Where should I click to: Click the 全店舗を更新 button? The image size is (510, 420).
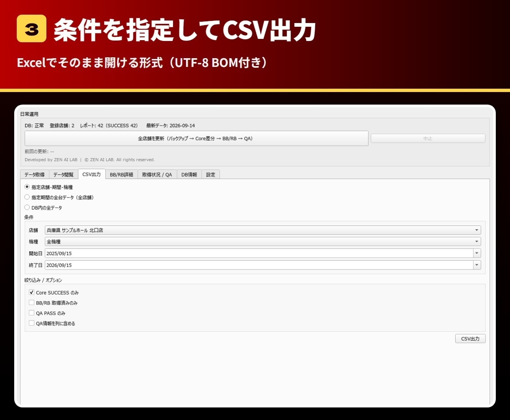coord(196,138)
